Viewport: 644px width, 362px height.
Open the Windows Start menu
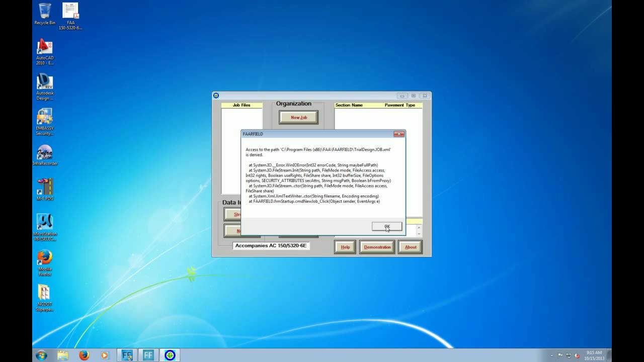pos(42,355)
